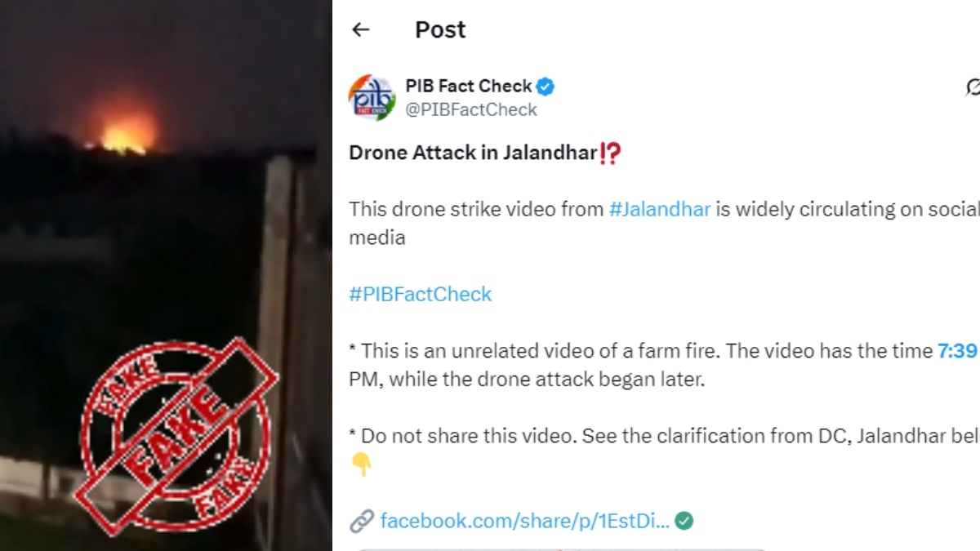Open the PIB Fact Check profile avatar
The image size is (980, 551).
[372, 98]
